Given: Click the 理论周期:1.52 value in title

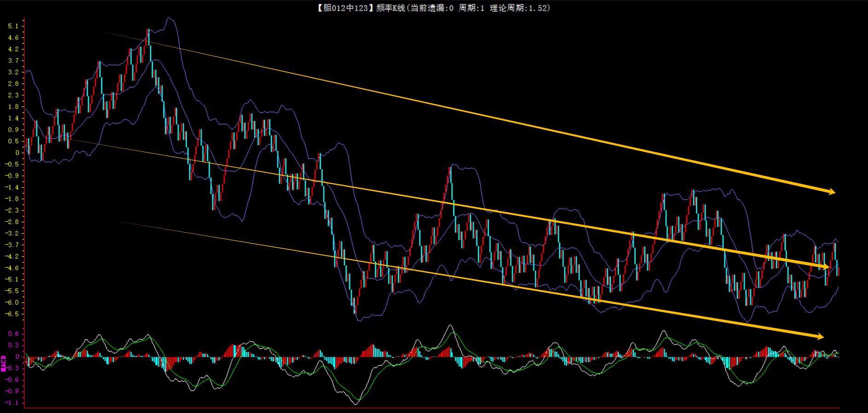Looking at the screenshot, I should coord(519,8).
